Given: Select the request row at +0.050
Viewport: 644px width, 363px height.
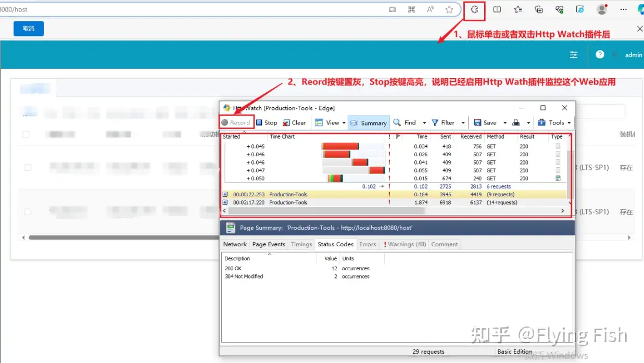Looking at the screenshot, I should [394, 178].
